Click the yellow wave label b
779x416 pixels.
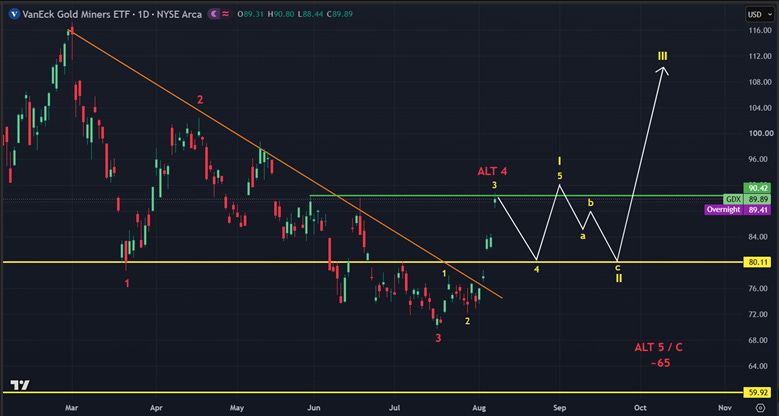(590, 203)
